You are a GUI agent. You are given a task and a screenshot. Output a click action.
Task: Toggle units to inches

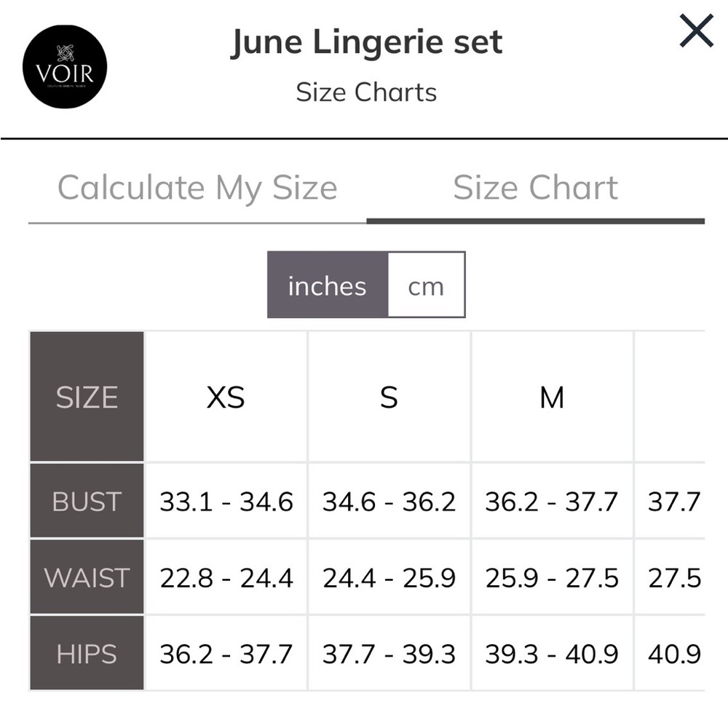pos(328,285)
